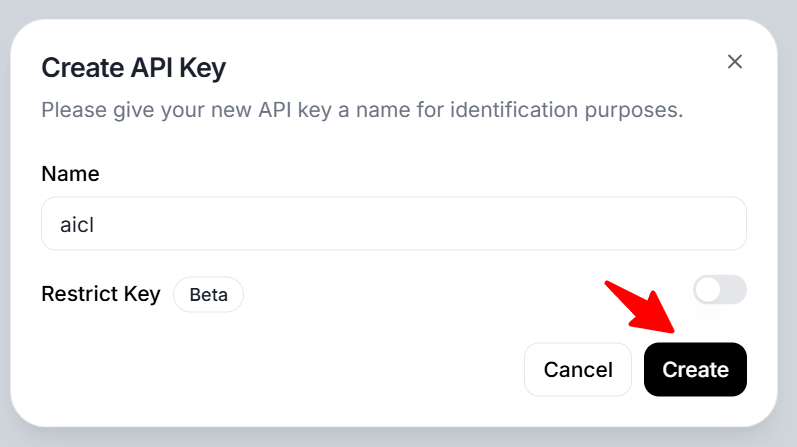Click the Name input field
The width and height of the screenshot is (797, 447).
tap(394, 224)
